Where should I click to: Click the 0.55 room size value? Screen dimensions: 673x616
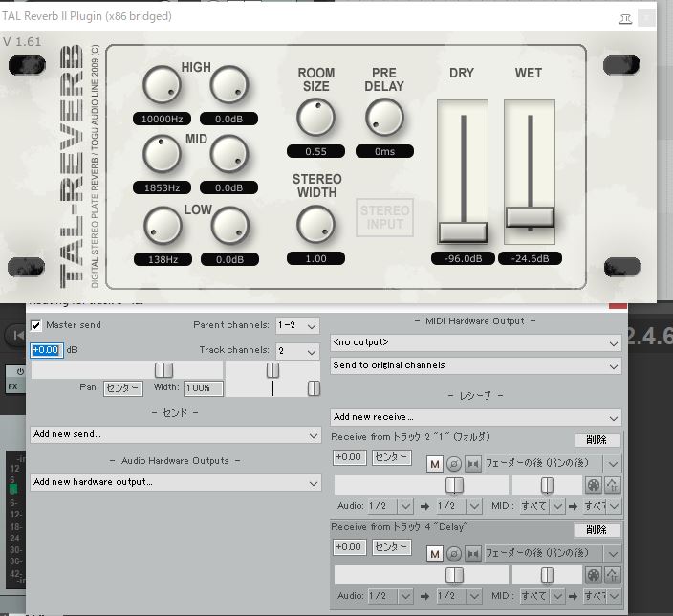[315, 151]
